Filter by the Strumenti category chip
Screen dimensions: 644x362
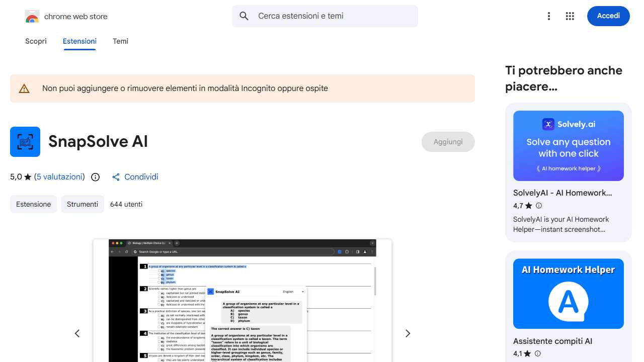(x=83, y=204)
